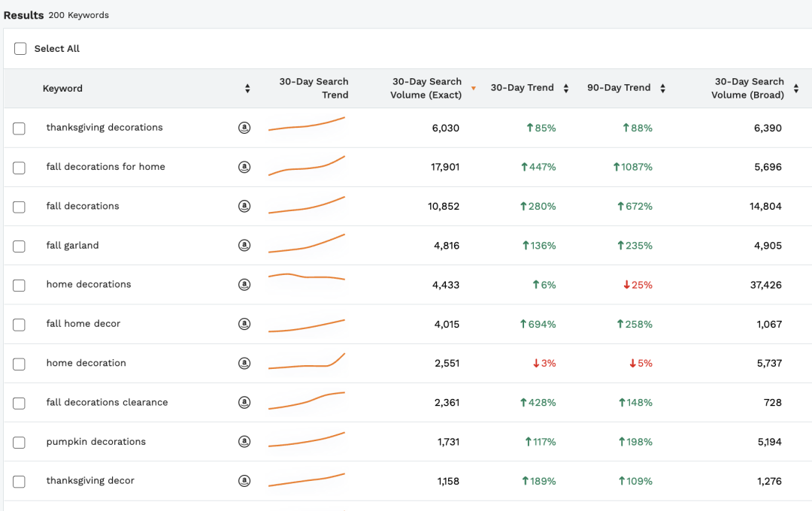812x511 pixels.
Task: Tick the checkbox for fall decorations
Action: 19,207
